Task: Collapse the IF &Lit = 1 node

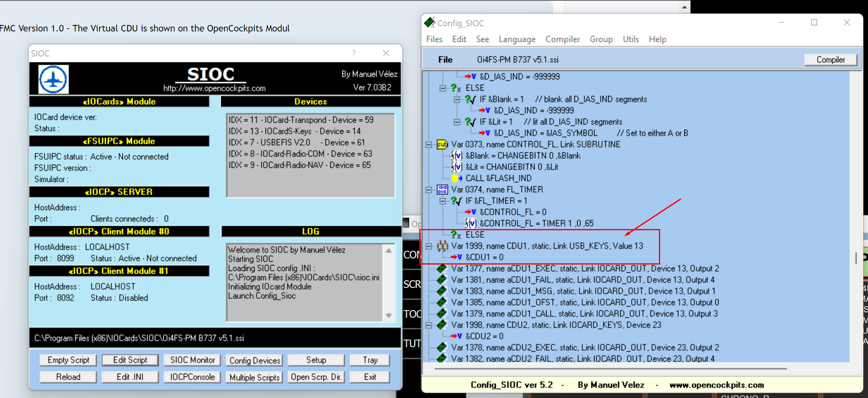Action: point(457,122)
